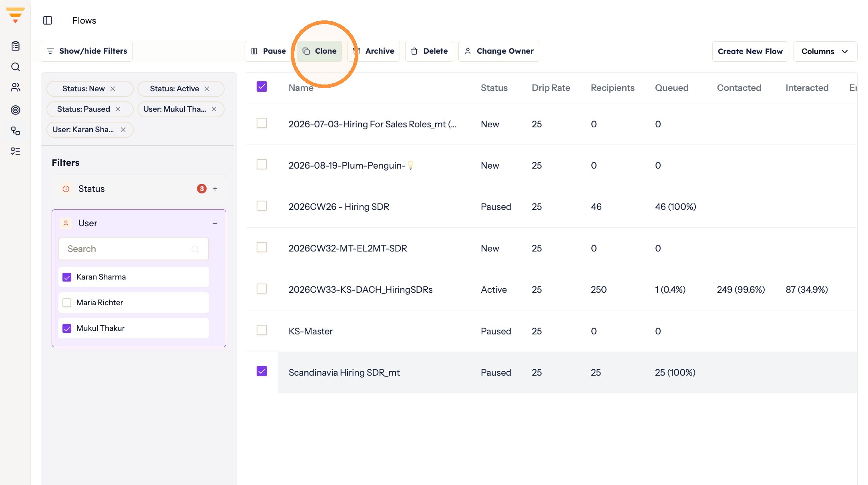Focus the user Search field
Screen dimensions: 868x485
(x=134, y=249)
